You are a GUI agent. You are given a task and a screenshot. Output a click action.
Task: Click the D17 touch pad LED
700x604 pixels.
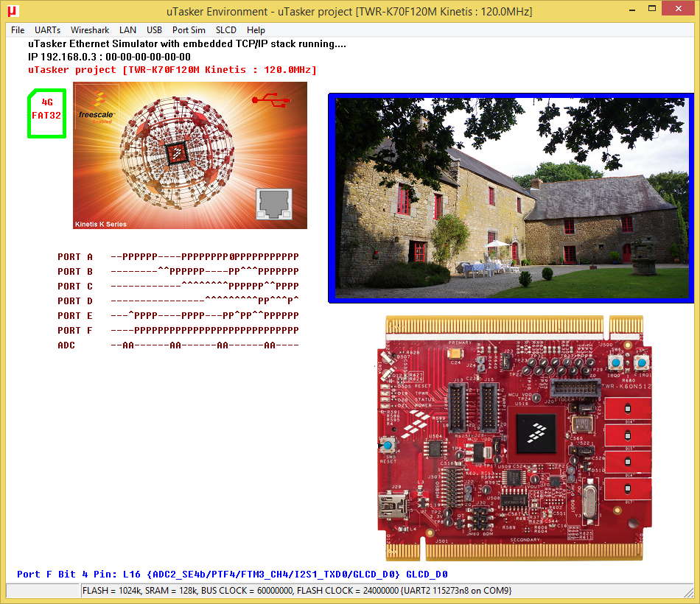[x=628, y=489]
